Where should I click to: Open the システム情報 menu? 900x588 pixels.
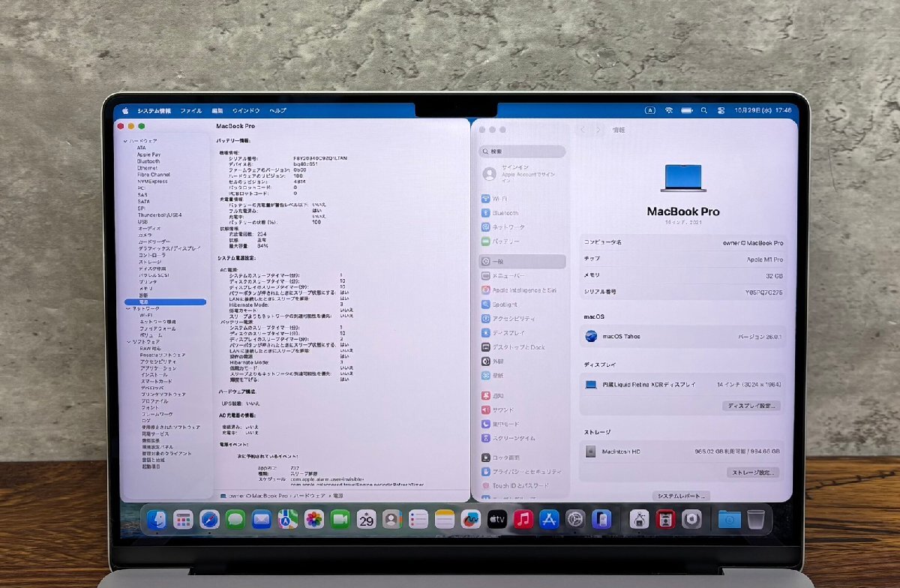tap(154, 110)
